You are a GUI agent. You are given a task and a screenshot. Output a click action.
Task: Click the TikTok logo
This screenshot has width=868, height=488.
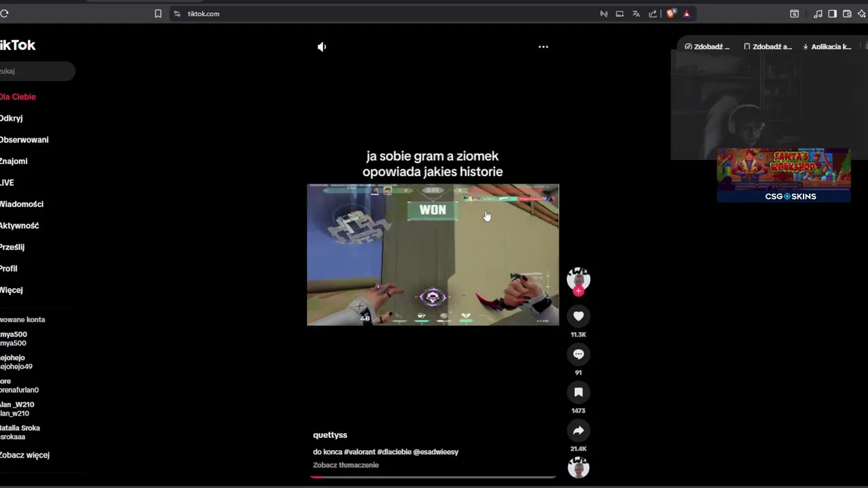(18, 45)
